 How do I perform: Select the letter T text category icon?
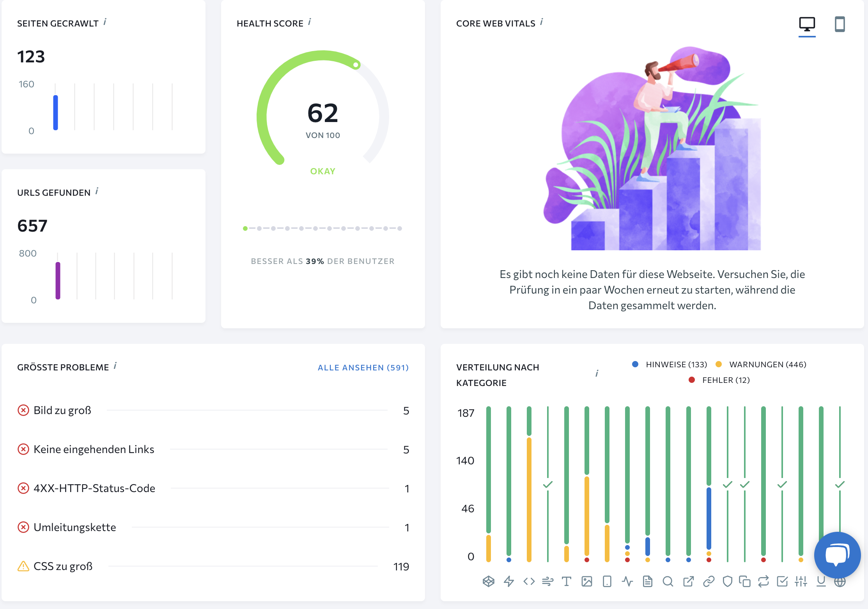566,581
